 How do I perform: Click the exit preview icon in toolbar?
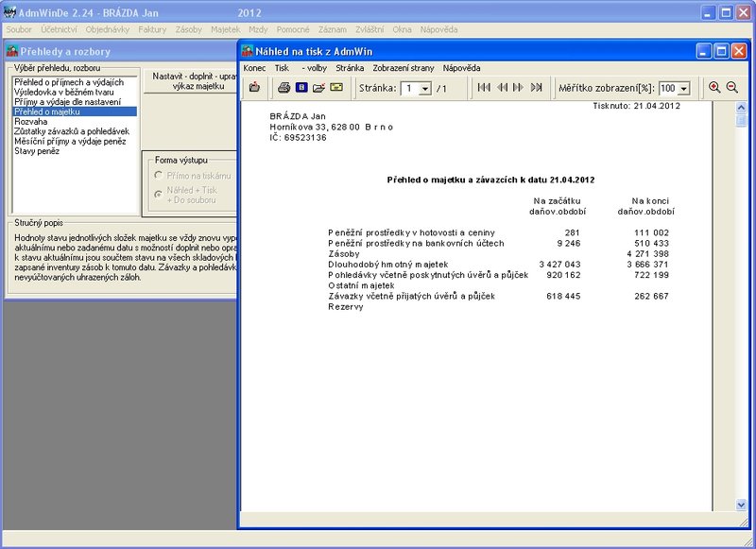(x=254, y=87)
